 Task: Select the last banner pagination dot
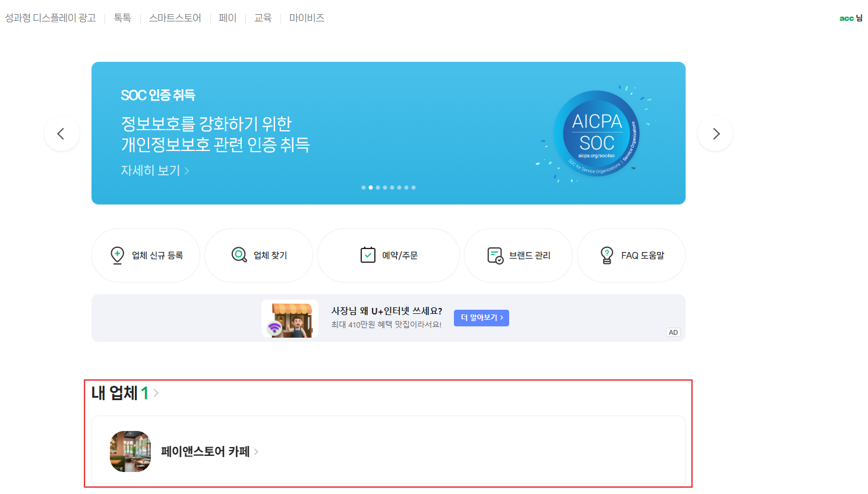pyautogui.click(x=414, y=187)
